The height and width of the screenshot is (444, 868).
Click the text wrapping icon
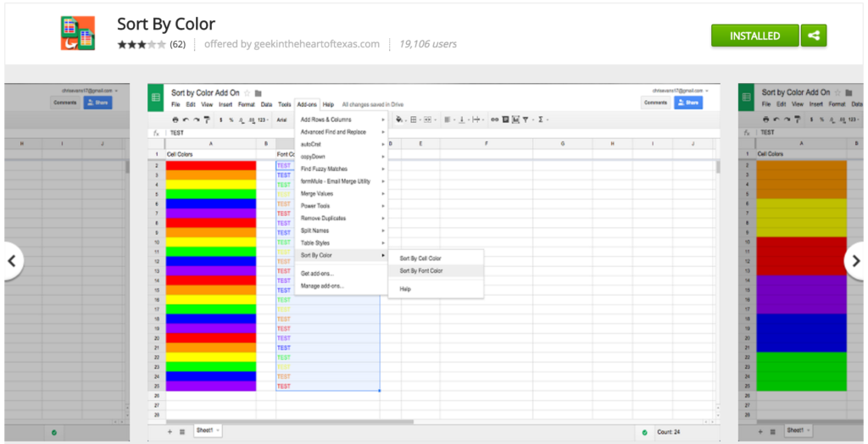click(x=477, y=119)
